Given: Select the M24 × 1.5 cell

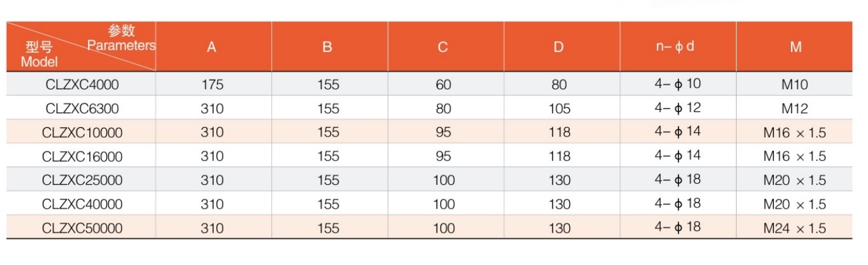Looking at the screenshot, I should click(x=794, y=228).
